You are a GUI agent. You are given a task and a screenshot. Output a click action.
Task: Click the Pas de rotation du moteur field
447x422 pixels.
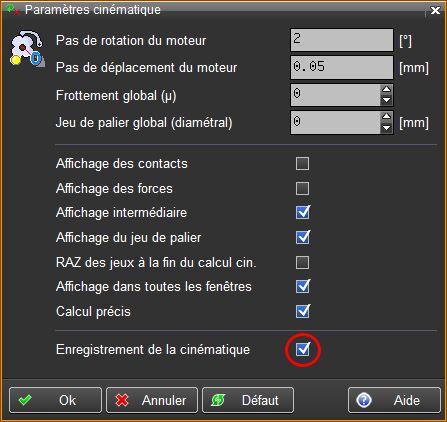click(342, 40)
